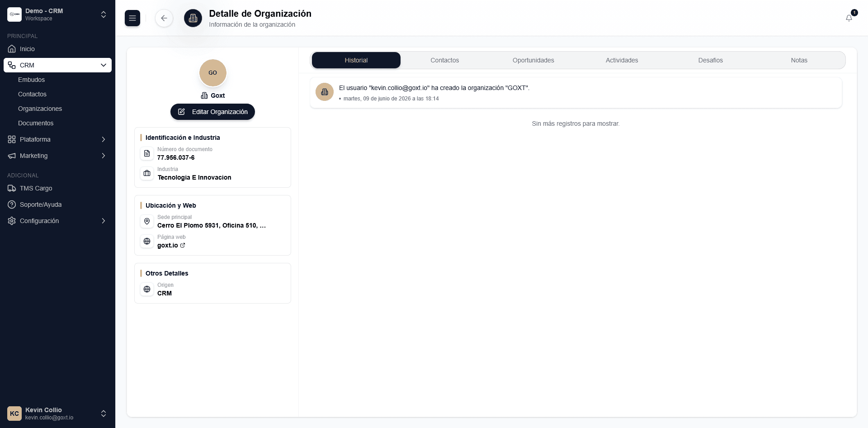Expand the Plataforma submenu chevron
868x428 pixels.
coord(104,139)
